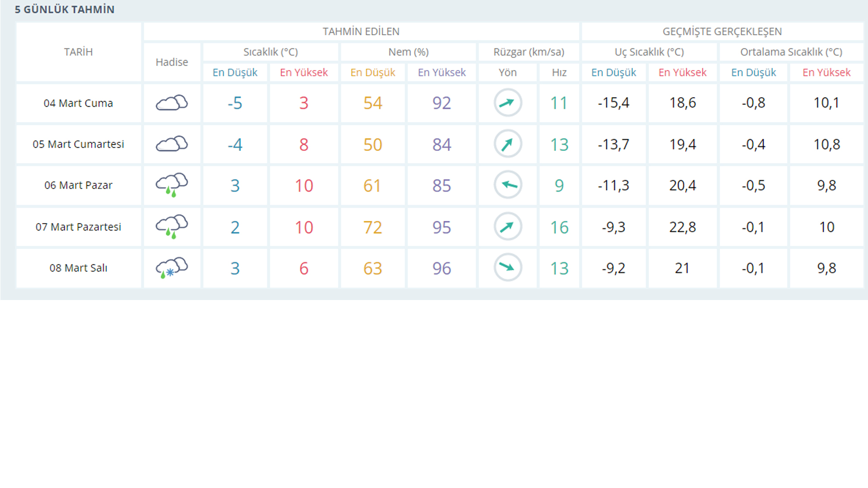Click wind direction arrow for 08 Mart Salı

(x=507, y=268)
